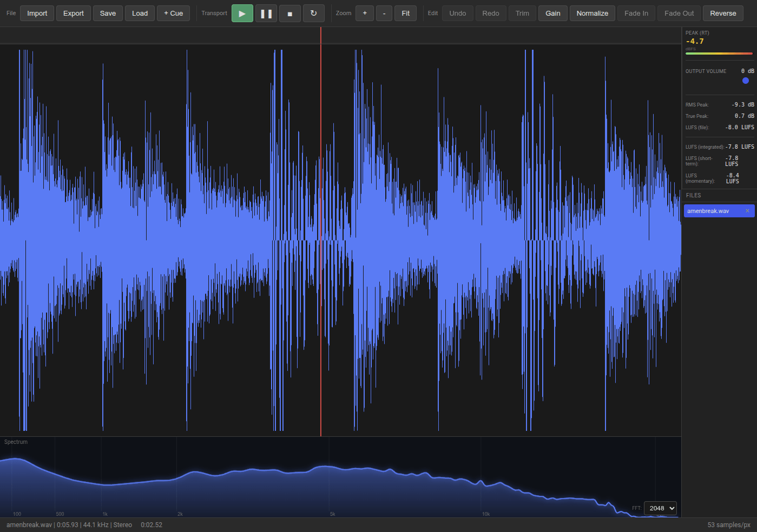This screenshot has width=757, height=532.
Task: Click the Export button
Action: click(74, 14)
